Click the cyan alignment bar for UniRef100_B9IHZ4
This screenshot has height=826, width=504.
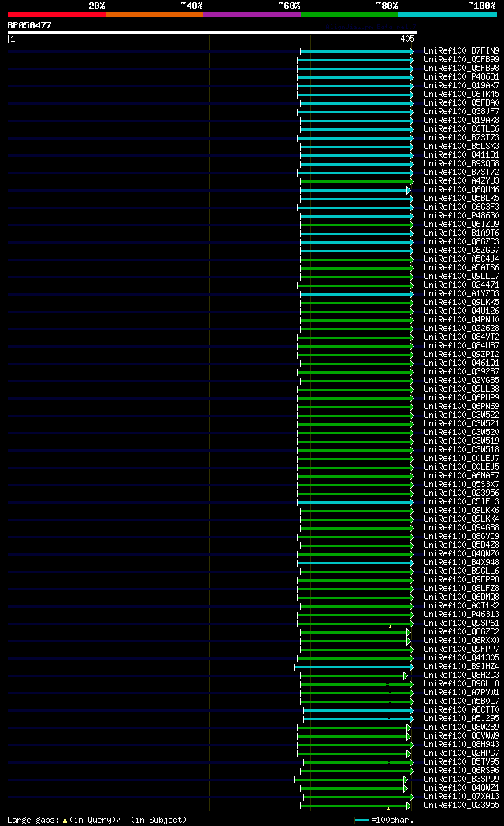tap(353, 668)
